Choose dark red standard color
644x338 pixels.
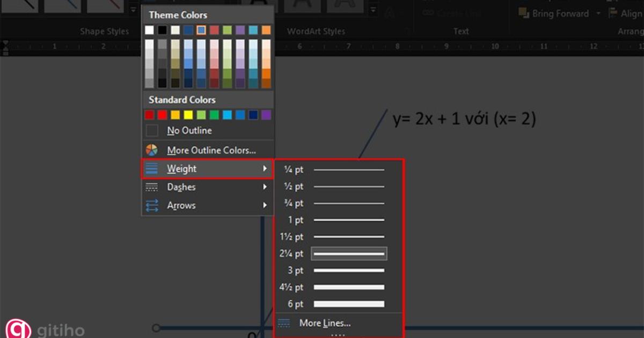[x=149, y=115]
